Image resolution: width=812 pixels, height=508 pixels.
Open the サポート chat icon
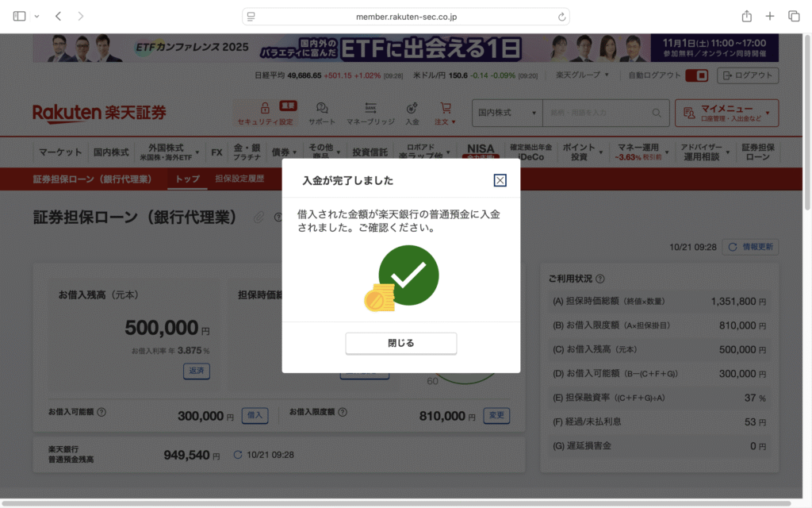322,108
